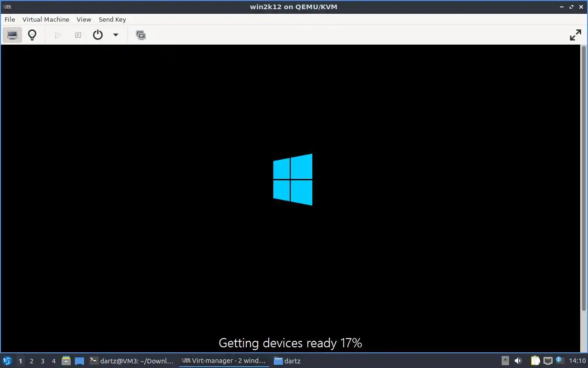This screenshot has width=588, height=368.
Task: Select Virt-manager taskbar entry
Action: tap(224, 361)
